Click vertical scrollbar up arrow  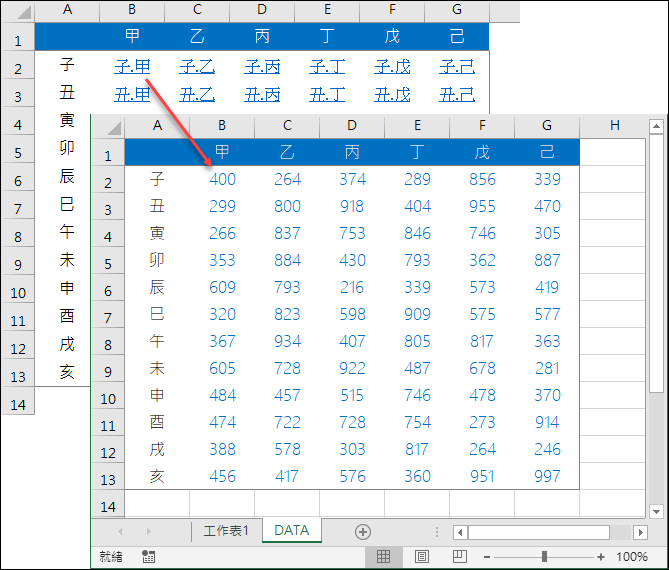coord(656,126)
